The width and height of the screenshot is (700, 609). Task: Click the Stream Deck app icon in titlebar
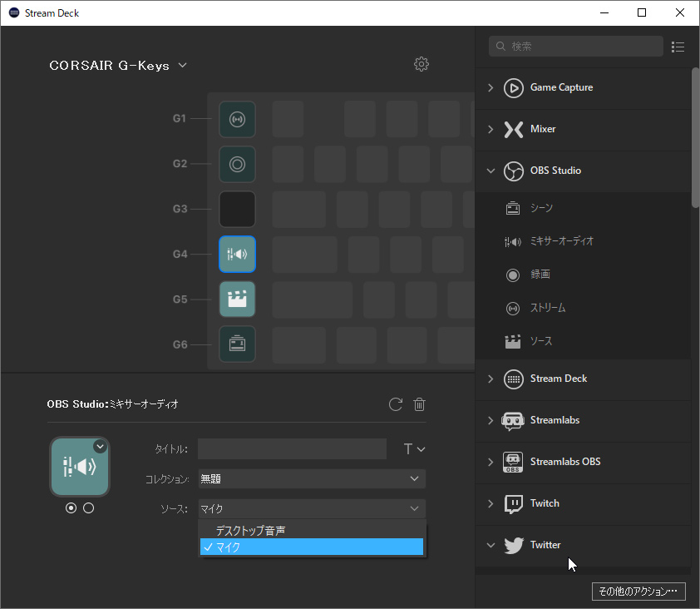[x=14, y=13]
